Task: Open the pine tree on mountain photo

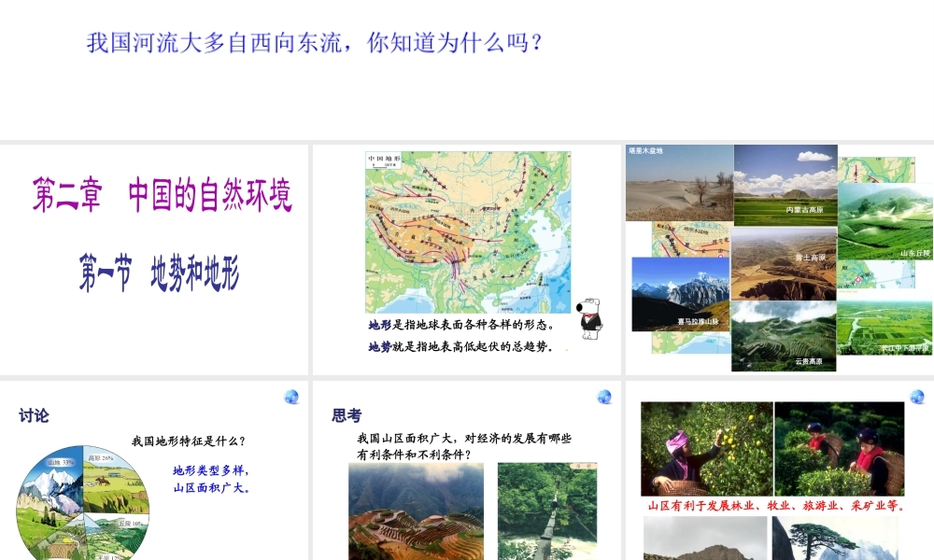Action: click(x=834, y=538)
